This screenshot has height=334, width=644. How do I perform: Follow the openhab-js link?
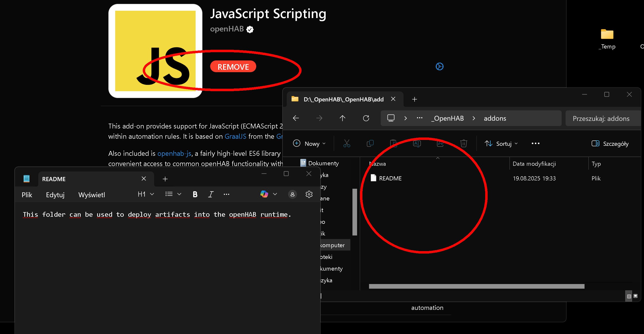[174, 154]
